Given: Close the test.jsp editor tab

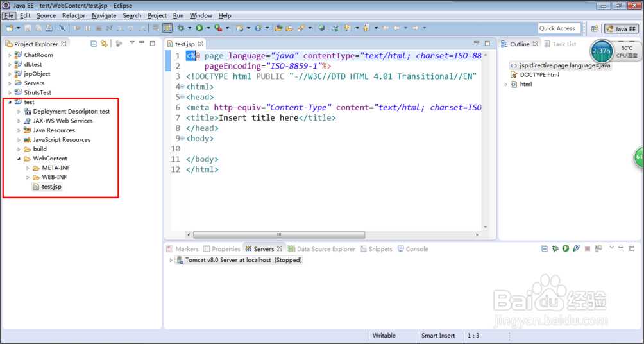Looking at the screenshot, I should [200, 44].
